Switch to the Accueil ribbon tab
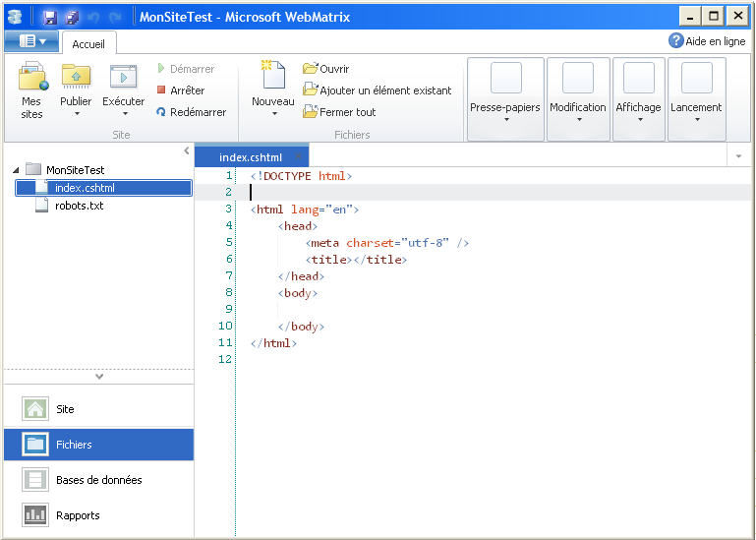This screenshot has height=540, width=756. click(x=89, y=43)
